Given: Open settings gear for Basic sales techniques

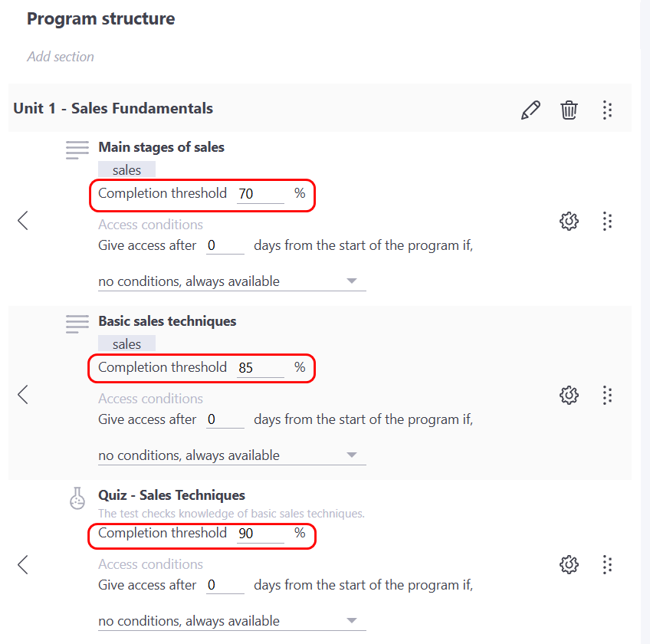Looking at the screenshot, I should 569,395.
